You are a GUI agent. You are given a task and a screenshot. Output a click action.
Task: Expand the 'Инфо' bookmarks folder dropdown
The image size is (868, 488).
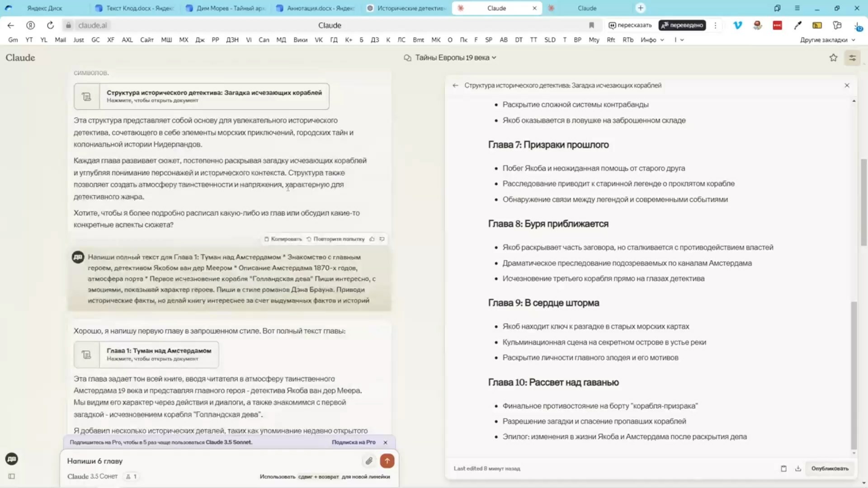[x=652, y=40]
